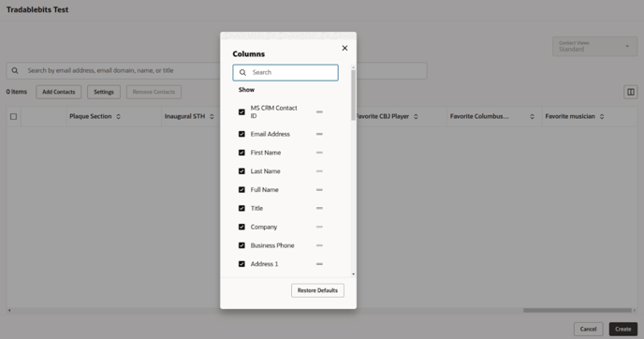
Task: Close the Columns dialog with the X icon
Action: click(344, 48)
